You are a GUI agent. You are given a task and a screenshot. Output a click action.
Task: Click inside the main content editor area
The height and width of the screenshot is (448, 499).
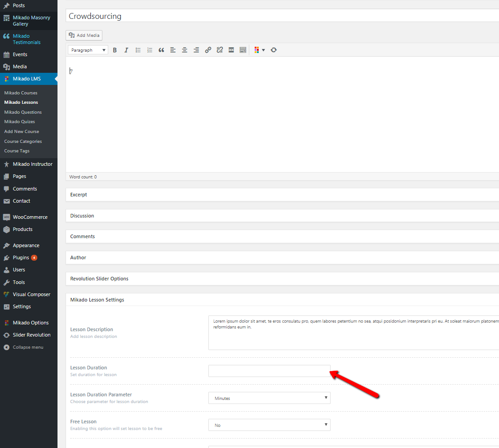click(x=282, y=115)
